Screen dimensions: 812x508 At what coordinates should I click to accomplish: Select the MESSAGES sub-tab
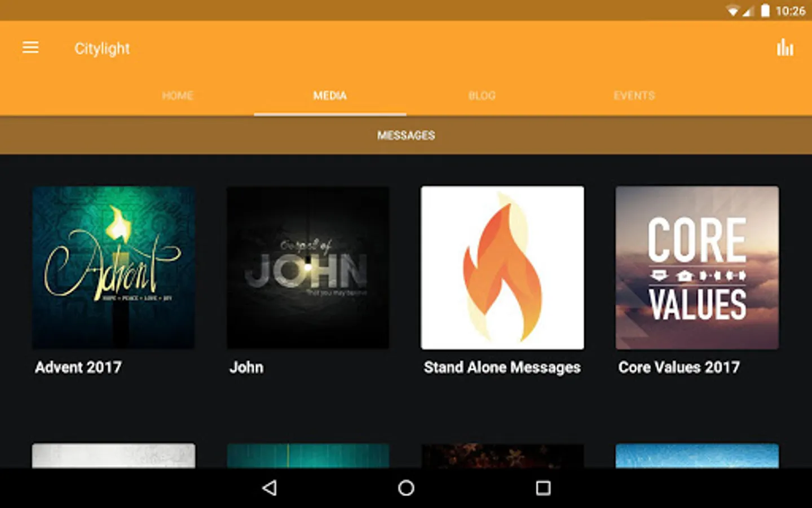coord(406,135)
